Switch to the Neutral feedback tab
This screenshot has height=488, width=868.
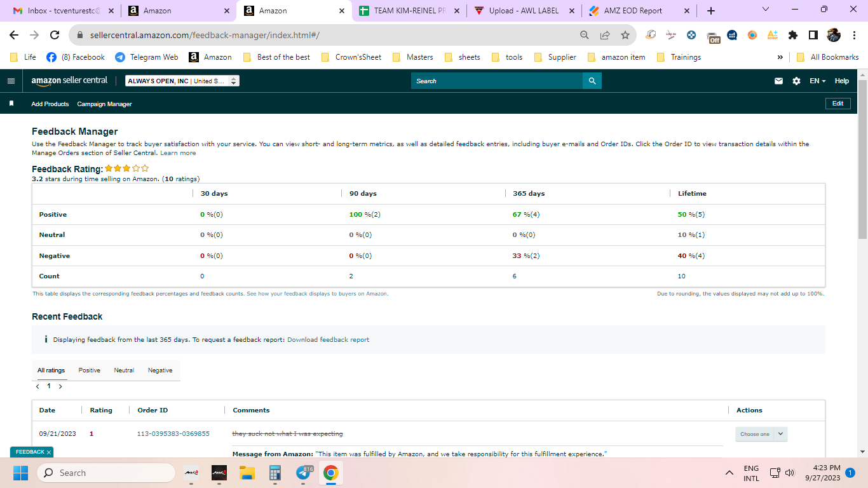coord(124,370)
